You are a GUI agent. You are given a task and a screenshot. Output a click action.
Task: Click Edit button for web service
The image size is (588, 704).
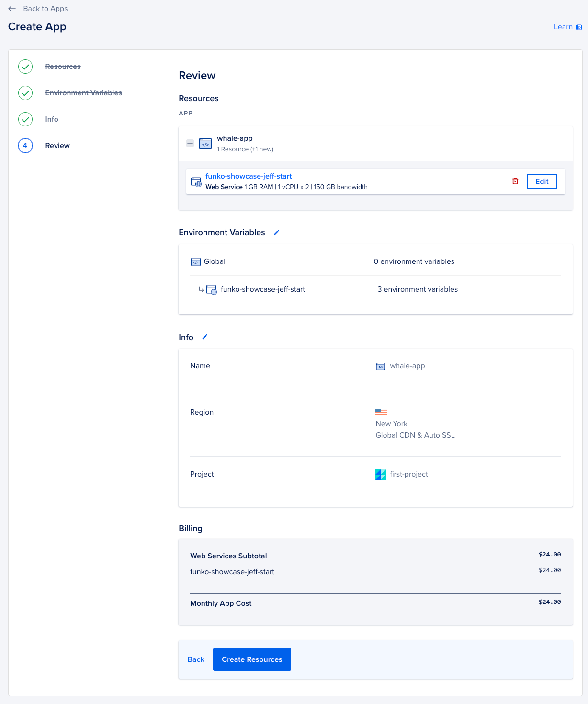pos(542,182)
